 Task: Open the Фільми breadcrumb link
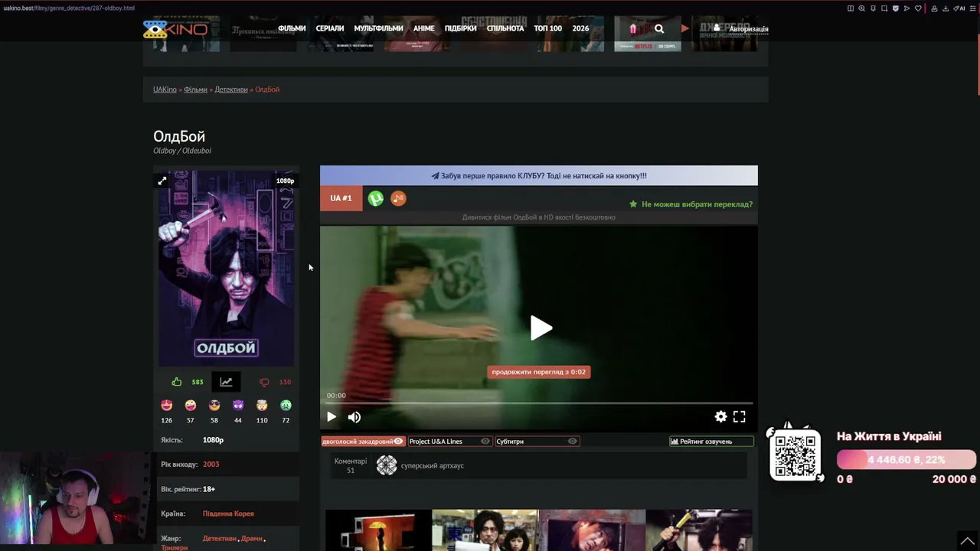[x=195, y=90]
